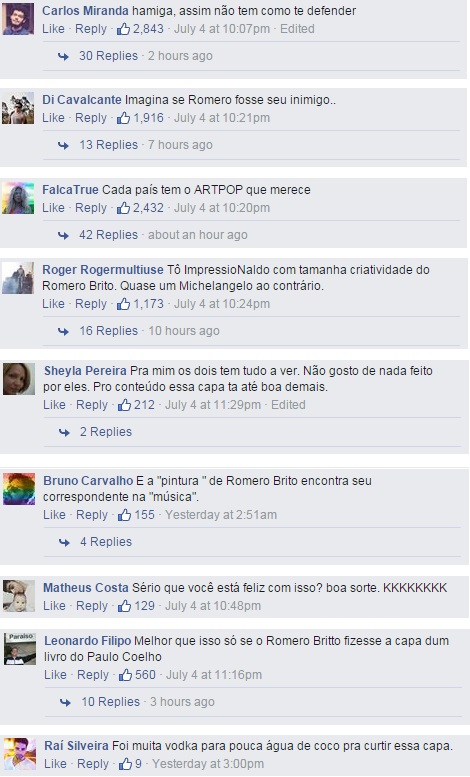470x777 pixels.
Task: Like Matheus Costa's comment
Action: click(x=54, y=606)
